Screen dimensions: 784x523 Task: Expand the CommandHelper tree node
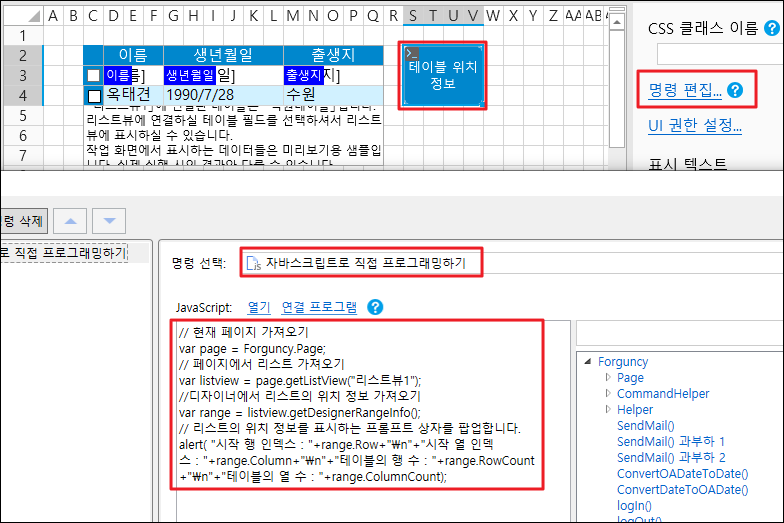(x=608, y=394)
